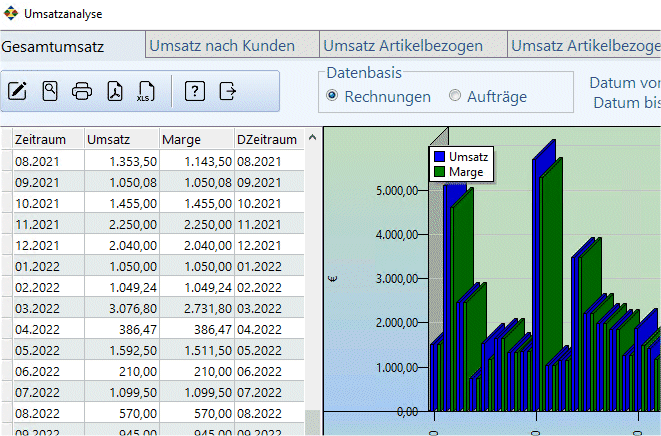Sort by the Umsatz column header

click(122, 139)
